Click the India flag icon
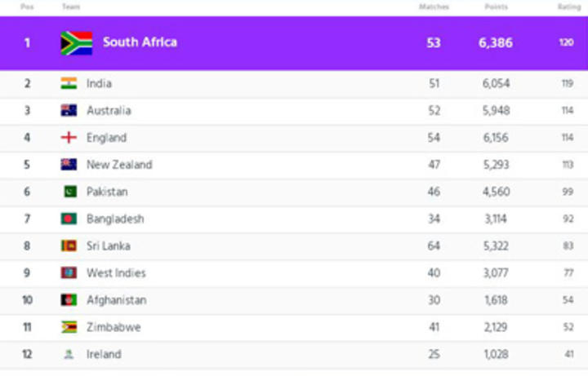 pos(69,83)
